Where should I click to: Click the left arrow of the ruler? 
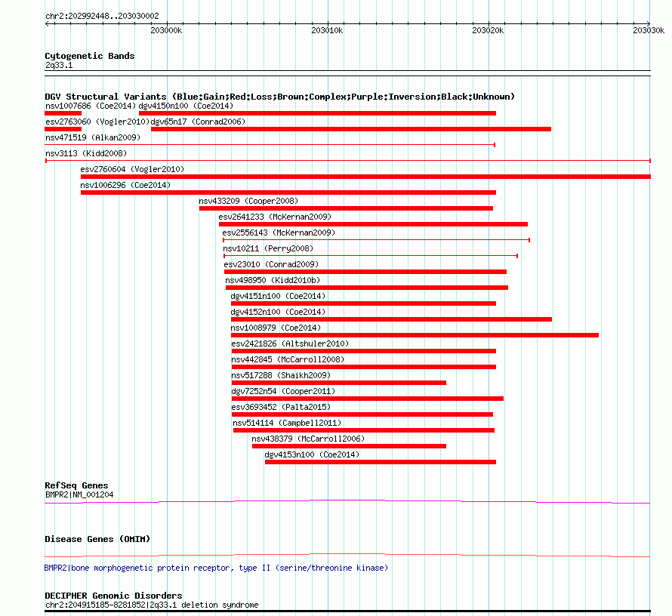click(47, 23)
